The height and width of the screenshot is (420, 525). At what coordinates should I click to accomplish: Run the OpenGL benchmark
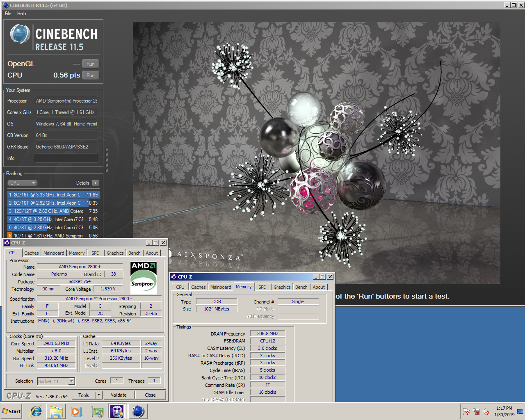[x=91, y=64]
